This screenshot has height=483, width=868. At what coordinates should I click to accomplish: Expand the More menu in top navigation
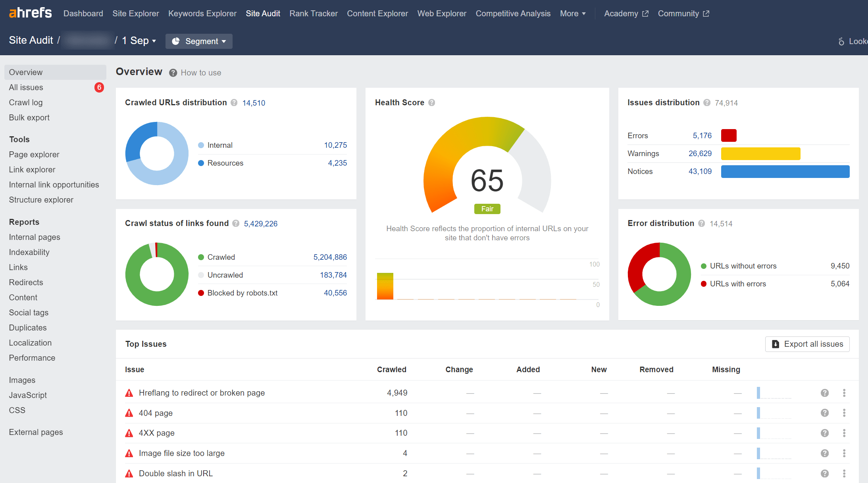[573, 14]
